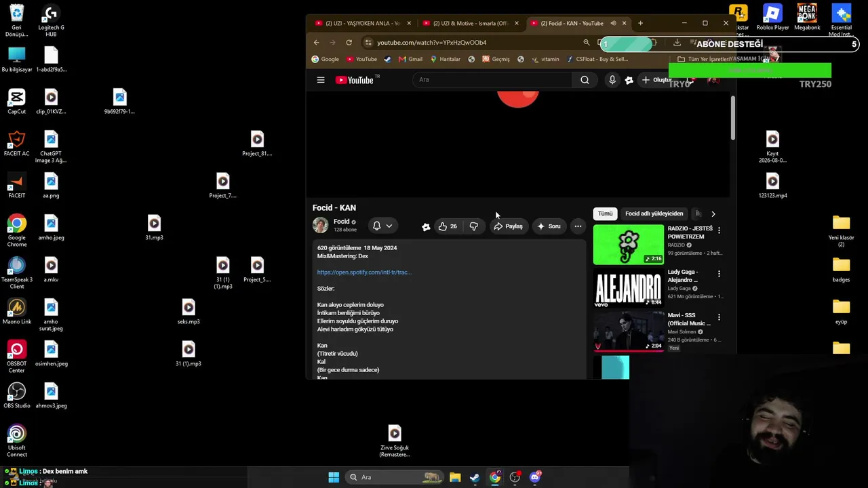Screen dimensions: 868x488
Task: Select FACEIT AC desktop shortcut
Action: [17, 144]
